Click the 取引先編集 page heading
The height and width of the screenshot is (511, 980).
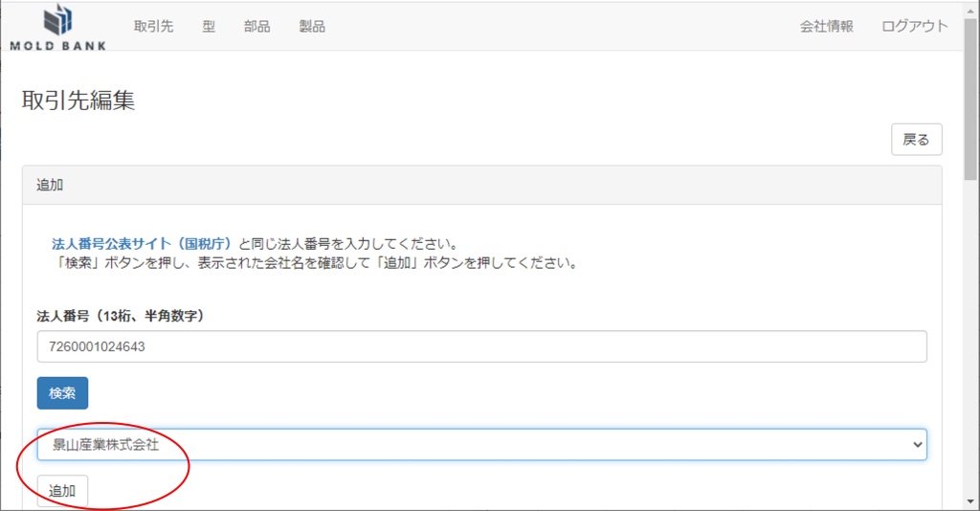pos(78,100)
